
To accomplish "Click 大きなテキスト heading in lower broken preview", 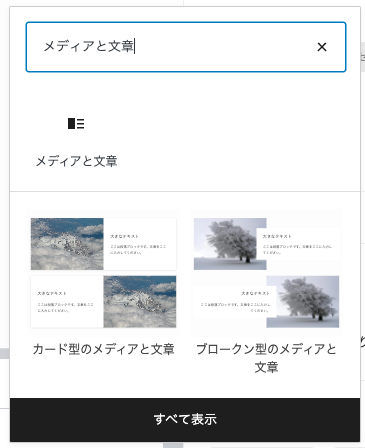I will tap(255, 293).
